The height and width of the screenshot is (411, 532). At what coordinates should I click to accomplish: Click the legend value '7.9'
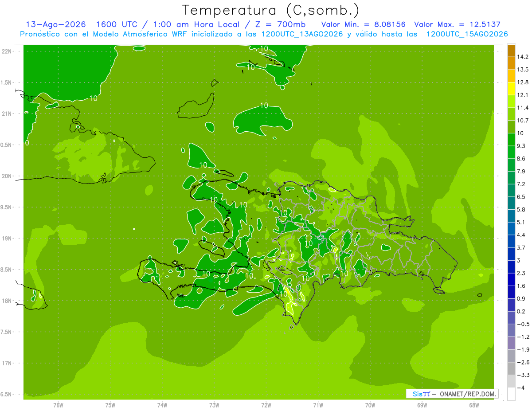521,172
